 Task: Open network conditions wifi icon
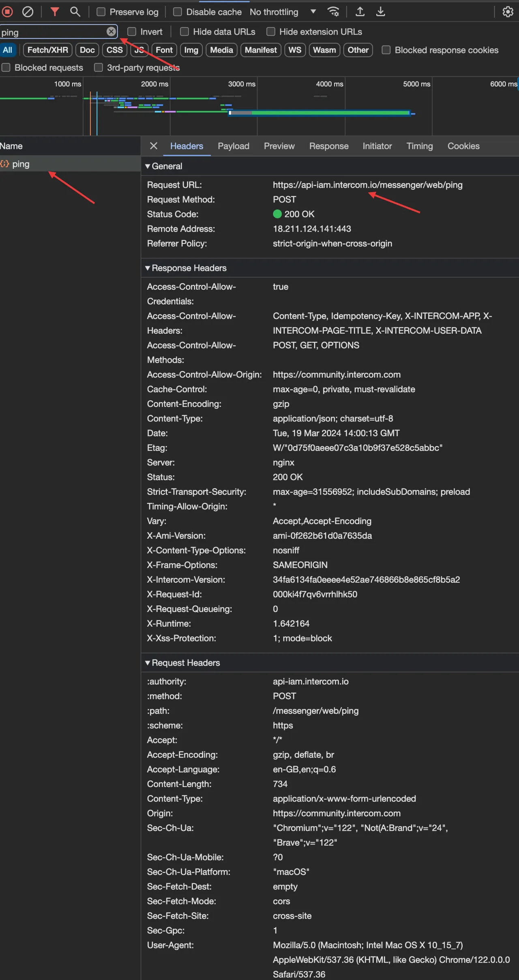333,12
